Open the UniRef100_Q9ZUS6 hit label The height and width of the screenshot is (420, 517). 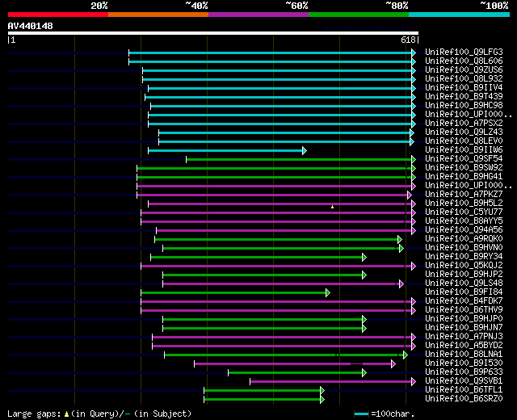pyautogui.click(x=464, y=70)
